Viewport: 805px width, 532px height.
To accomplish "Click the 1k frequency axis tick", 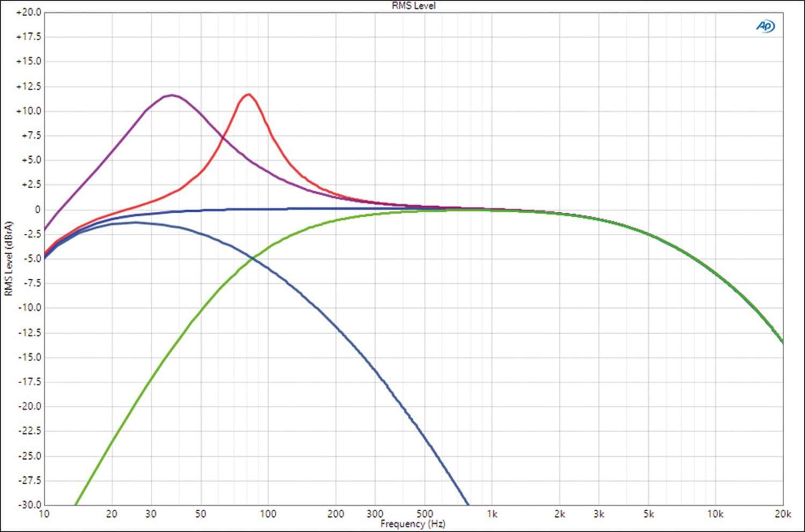I will pyautogui.click(x=492, y=514).
